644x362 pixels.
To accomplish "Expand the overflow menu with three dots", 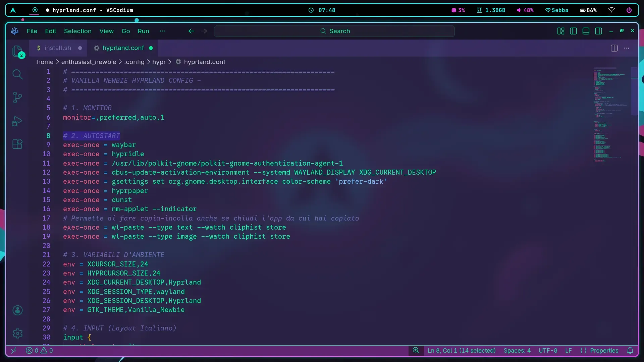I will 162,31.
